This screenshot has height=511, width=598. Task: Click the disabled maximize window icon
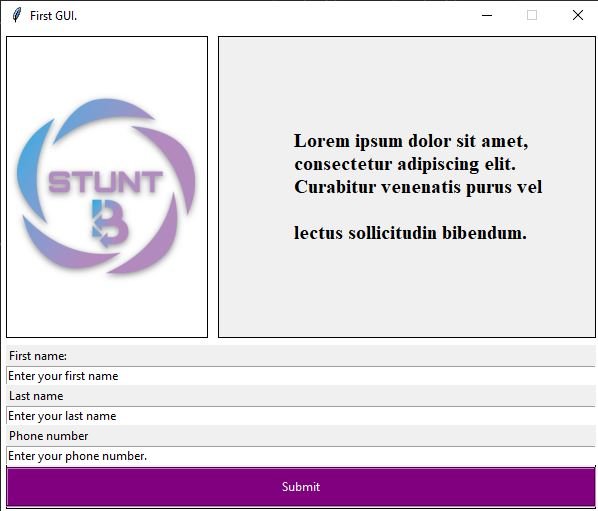[x=532, y=15]
